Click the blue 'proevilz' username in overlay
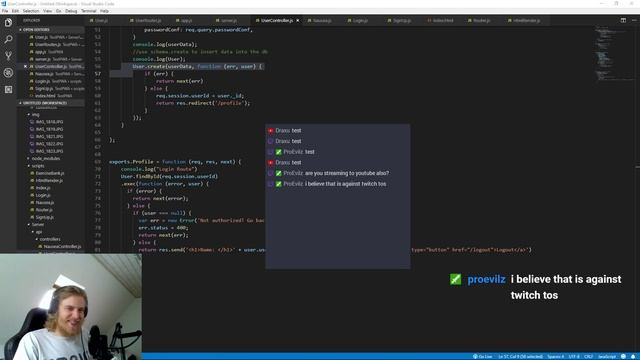The width and height of the screenshot is (640, 360). [486, 279]
